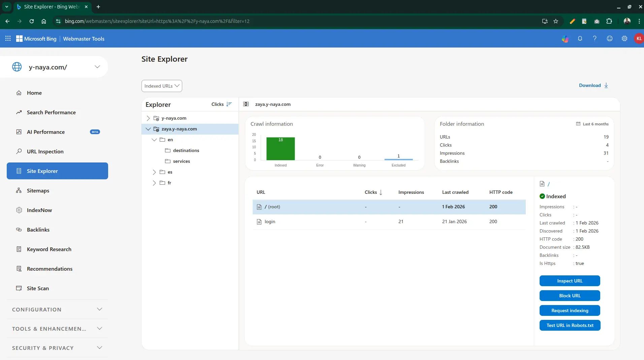This screenshot has width=644, height=360.
Task: Expand the y-naya.com tree node
Action: point(148,118)
